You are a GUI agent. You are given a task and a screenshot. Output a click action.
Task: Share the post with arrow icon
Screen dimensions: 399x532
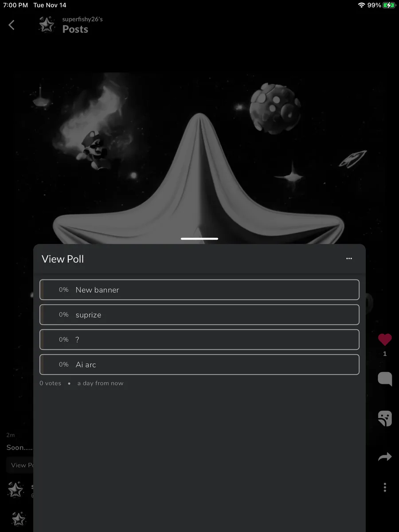(x=385, y=457)
